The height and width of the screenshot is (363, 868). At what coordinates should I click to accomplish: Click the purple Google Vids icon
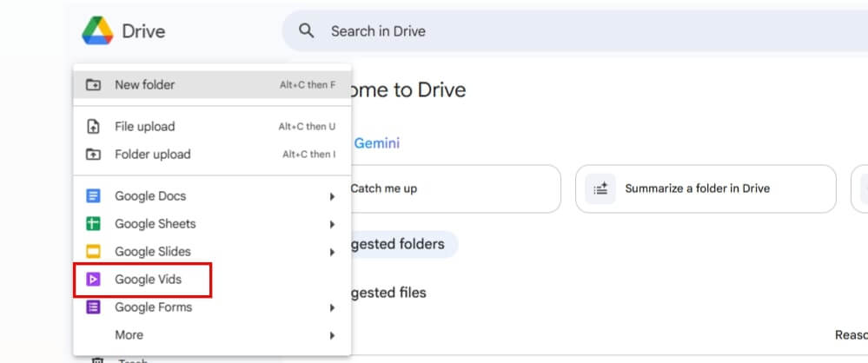point(93,280)
